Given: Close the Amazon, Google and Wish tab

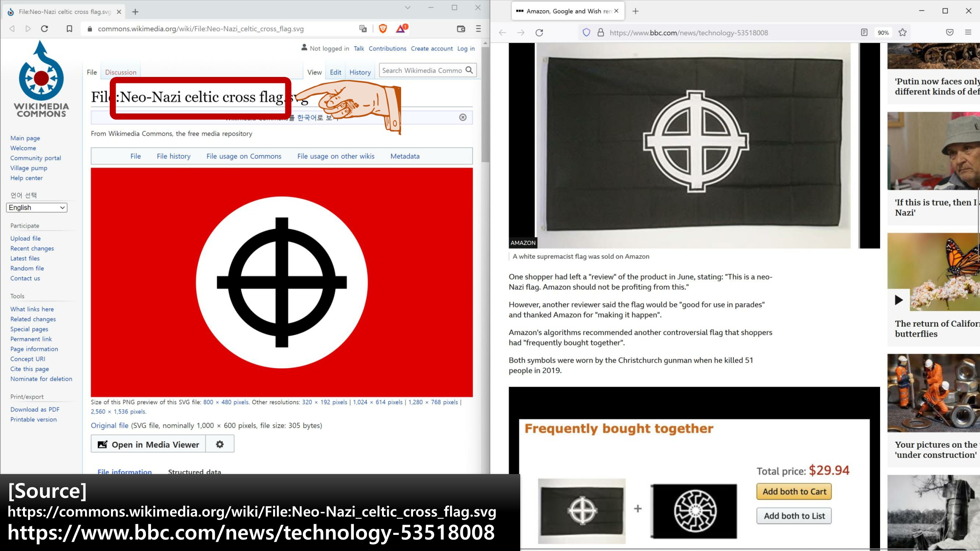Looking at the screenshot, I should pyautogui.click(x=616, y=11).
